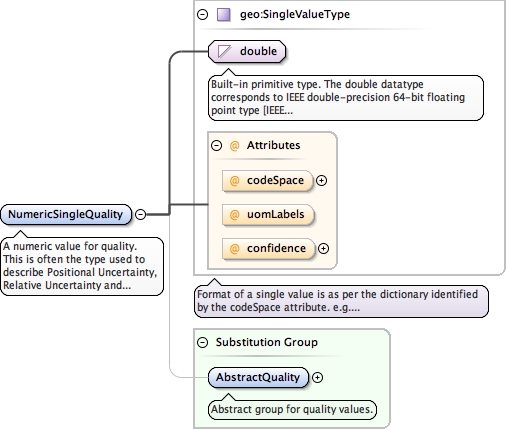The width and height of the screenshot is (507, 430).
Task: Collapse the NumericSingleQuality element
Action: pyautogui.click(x=141, y=214)
